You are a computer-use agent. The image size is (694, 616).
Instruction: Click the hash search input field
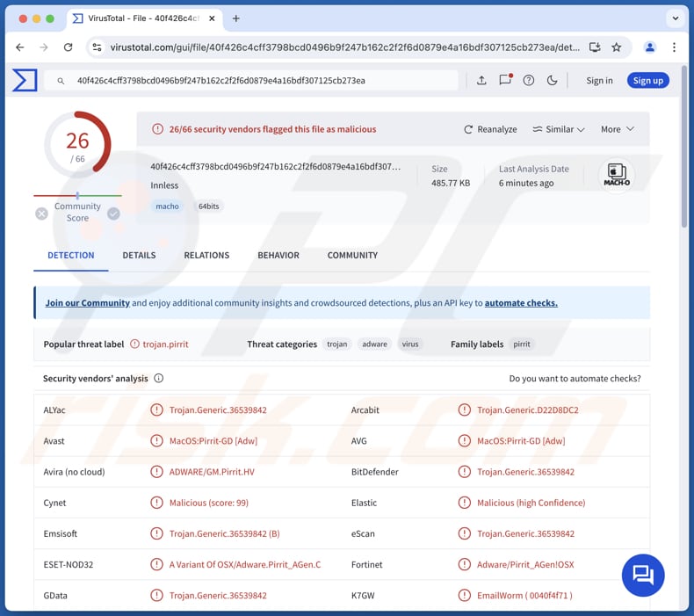pos(252,81)
